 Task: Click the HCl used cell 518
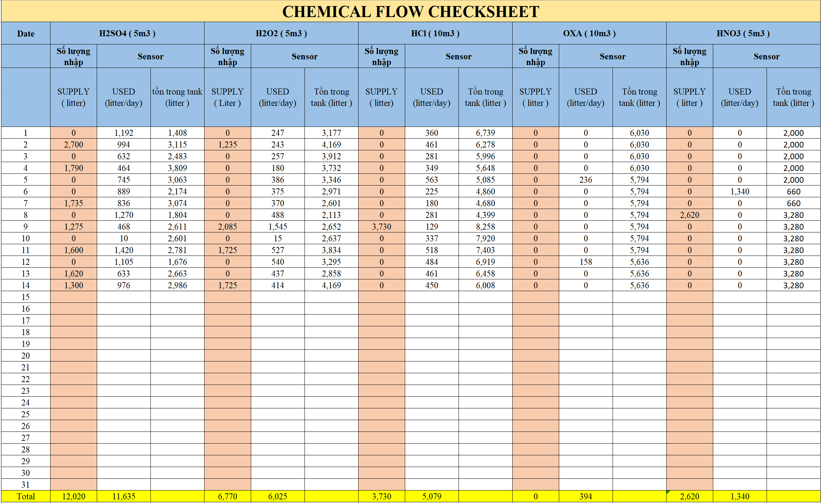coord(432,250)
